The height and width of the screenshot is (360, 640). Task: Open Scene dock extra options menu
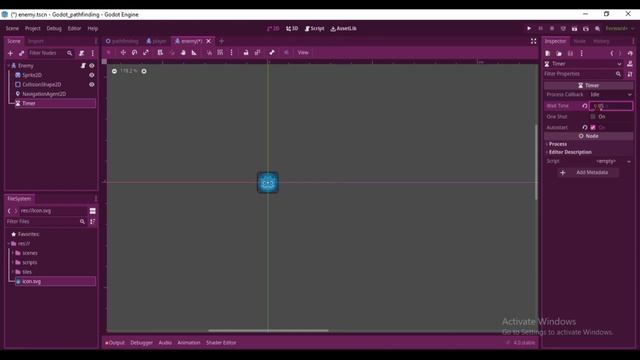[93, 53]
